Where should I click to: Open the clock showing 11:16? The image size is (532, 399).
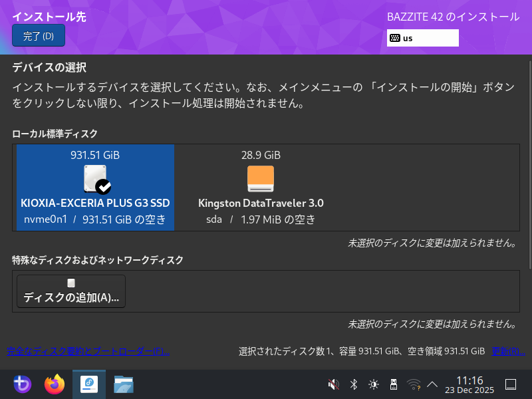[x=469, y=385]
